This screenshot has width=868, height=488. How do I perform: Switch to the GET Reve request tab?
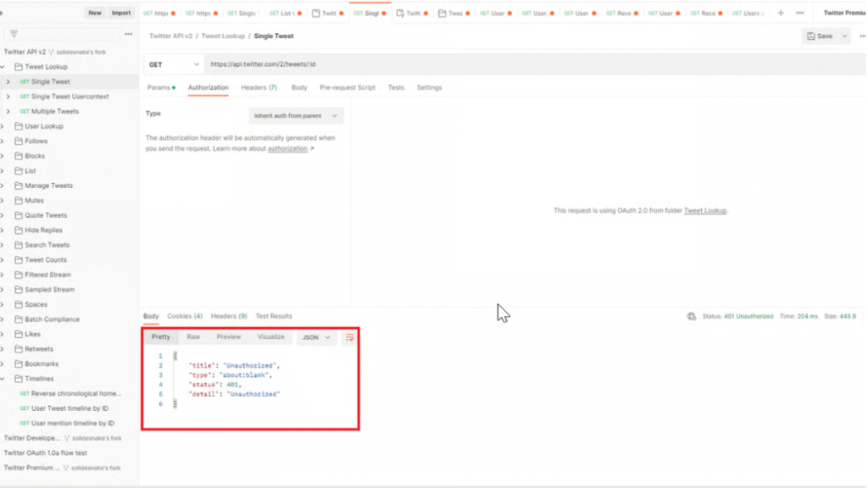click(x=622, y=13)
